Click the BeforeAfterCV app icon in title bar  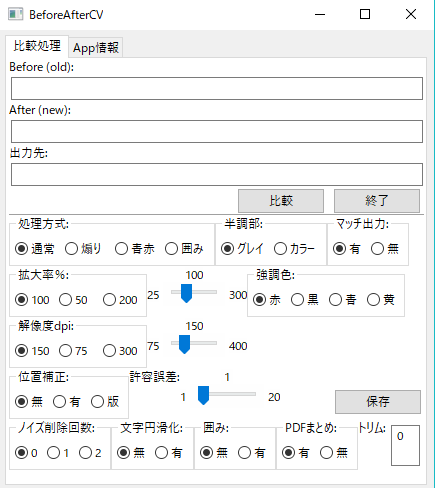click(x=15, y=14)
